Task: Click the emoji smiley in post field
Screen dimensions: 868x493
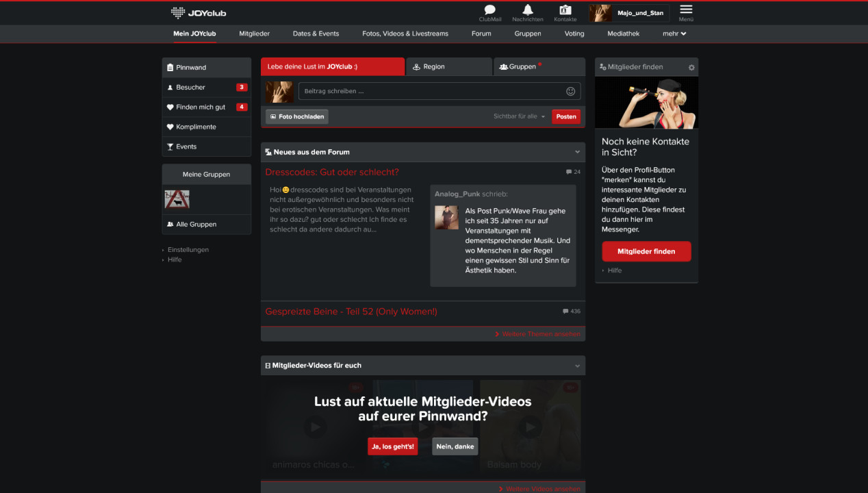Action: [571, 91]
